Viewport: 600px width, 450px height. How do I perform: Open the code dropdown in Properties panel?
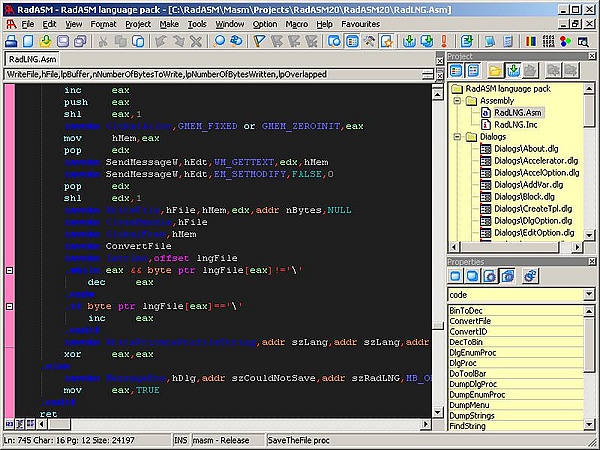[x=591, y=295]
